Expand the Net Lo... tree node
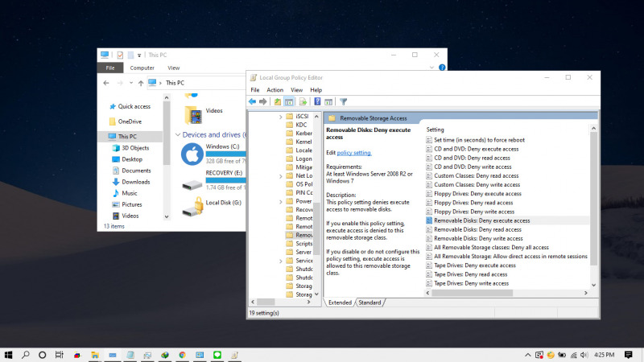 [280, 176]
